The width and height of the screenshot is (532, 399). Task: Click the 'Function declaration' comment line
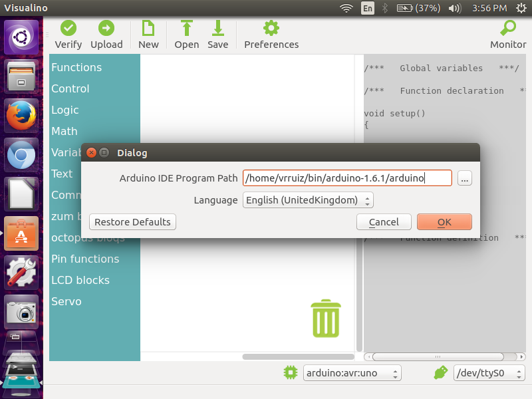click(444, 91)
